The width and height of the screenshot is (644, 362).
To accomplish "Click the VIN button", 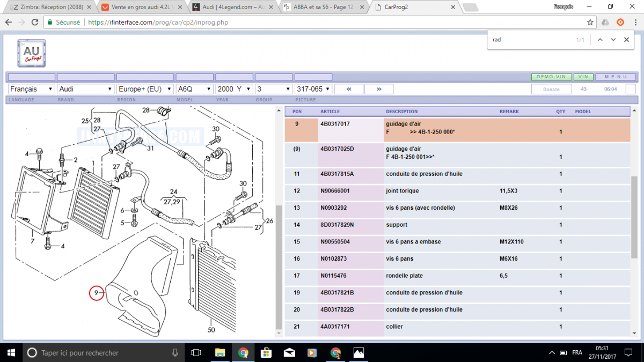I will [x=583, y=77].
